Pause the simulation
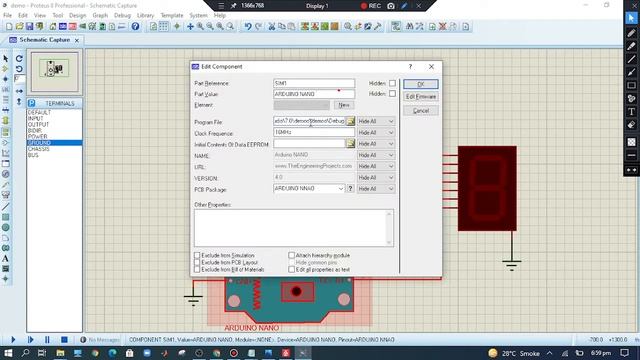The height and width of the screenshot is (360, 640). click(x=47, y=340)
